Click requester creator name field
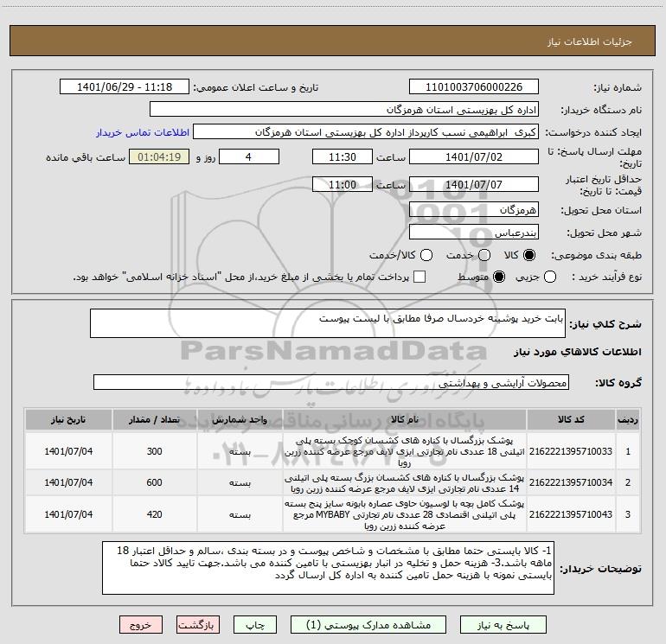 coord(366,131)
